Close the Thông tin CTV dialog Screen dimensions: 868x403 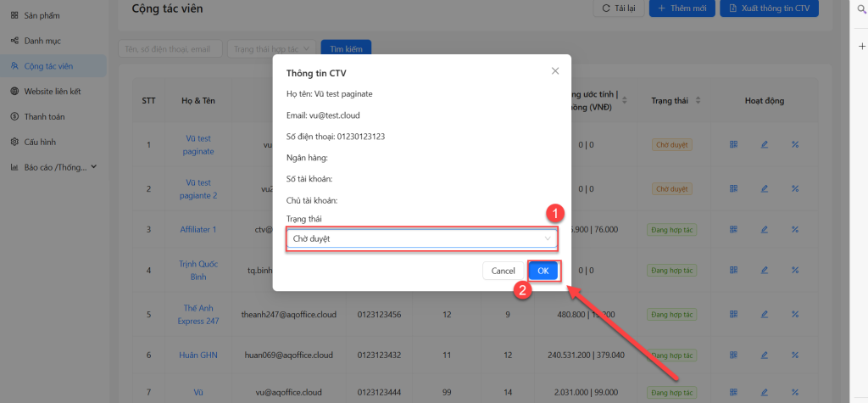tap(555, 71)
